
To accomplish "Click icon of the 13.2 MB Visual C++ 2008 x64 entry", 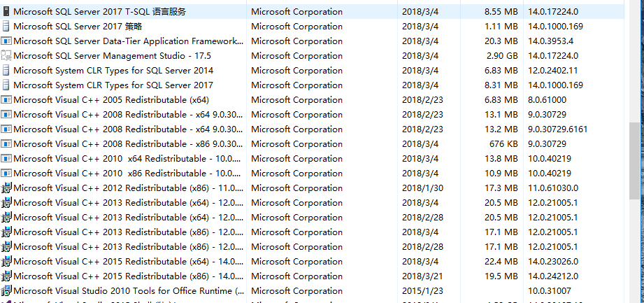I will click(6, 129).
